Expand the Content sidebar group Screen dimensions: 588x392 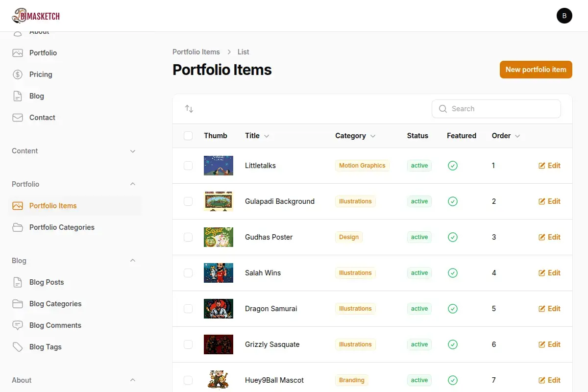[133, 151]
